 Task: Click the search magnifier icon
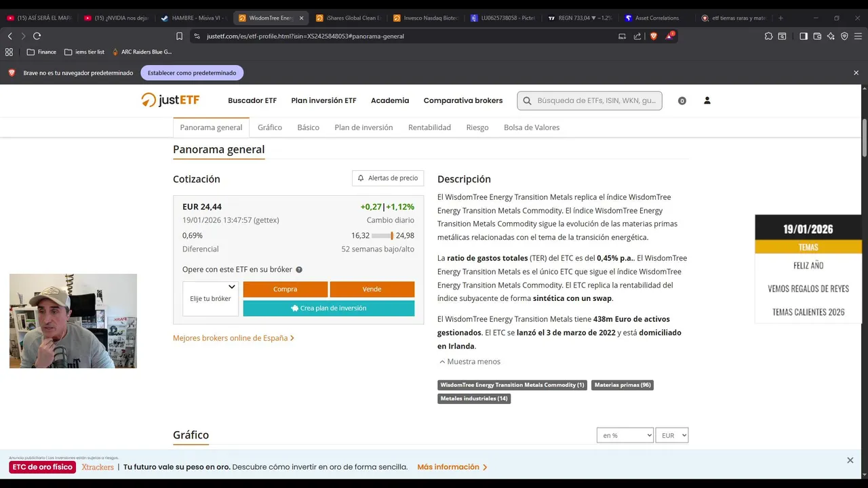(527, 100)
